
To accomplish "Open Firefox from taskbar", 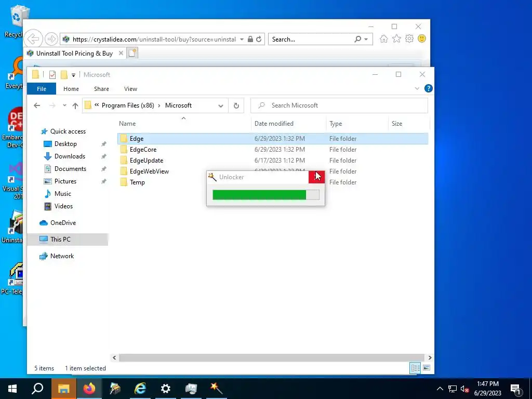I will (x=89, y=389).
